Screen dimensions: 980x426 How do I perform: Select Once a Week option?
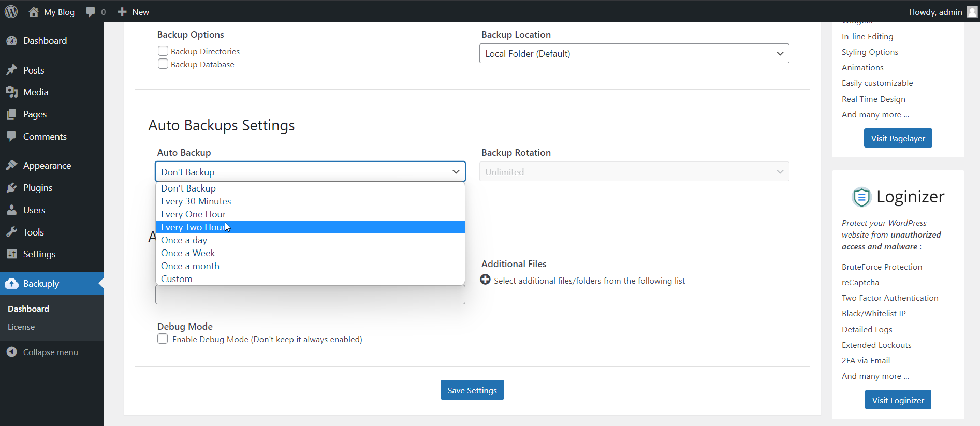click(310, 253)
